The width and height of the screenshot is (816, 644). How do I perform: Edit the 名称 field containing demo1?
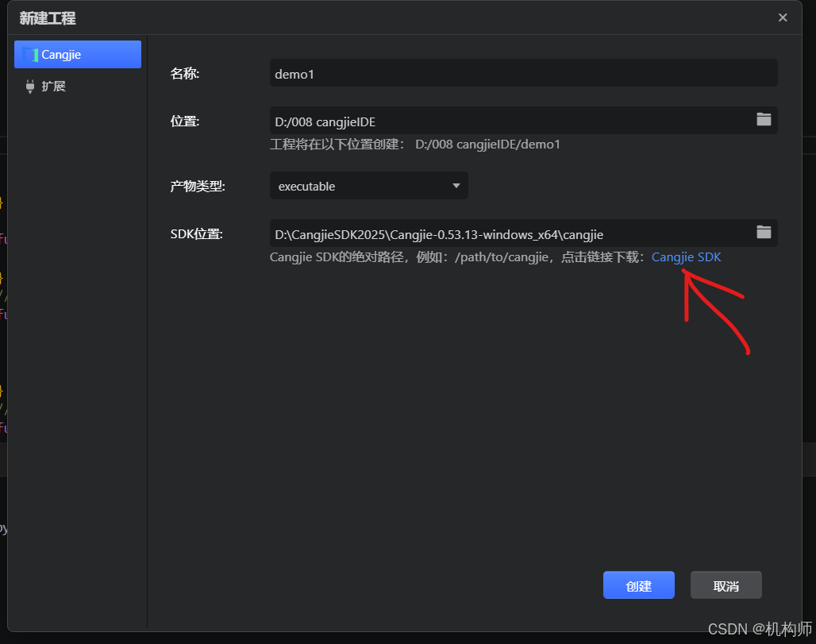coord(524,73)
